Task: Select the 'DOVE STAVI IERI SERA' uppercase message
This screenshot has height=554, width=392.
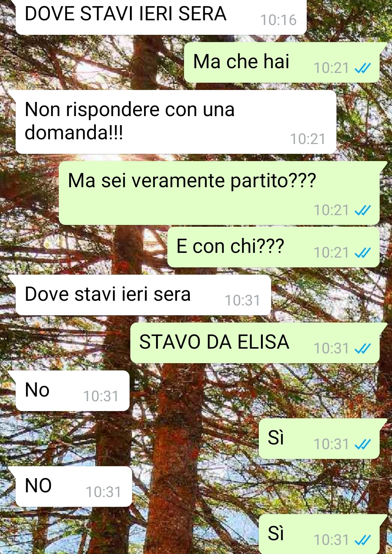Action: tap(161, 17)
